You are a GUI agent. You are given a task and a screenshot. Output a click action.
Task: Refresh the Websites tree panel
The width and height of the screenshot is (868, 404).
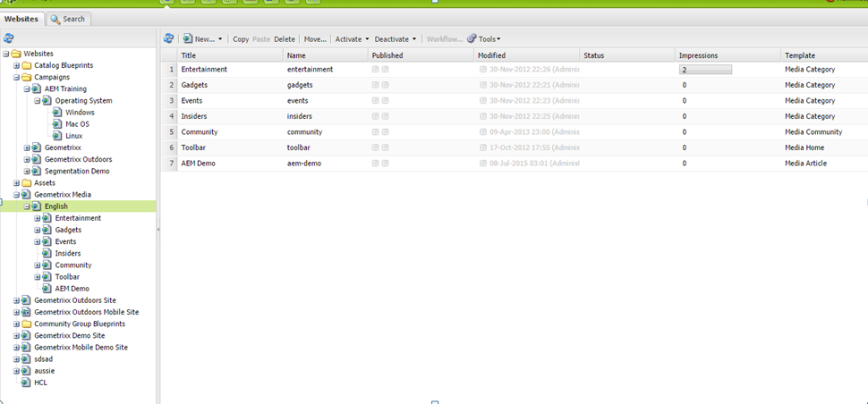8,38
